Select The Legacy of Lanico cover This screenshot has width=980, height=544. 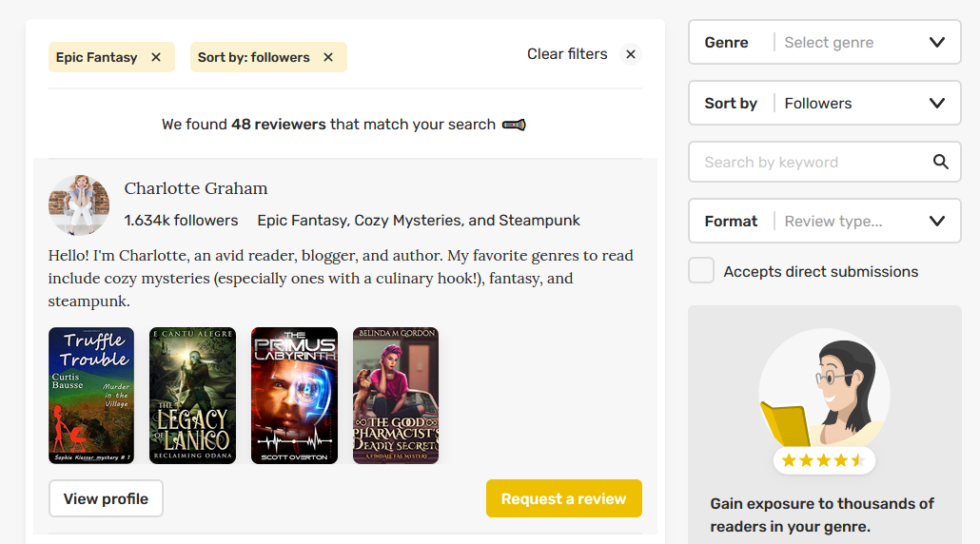pyautogui.click(x=192, y=396)
